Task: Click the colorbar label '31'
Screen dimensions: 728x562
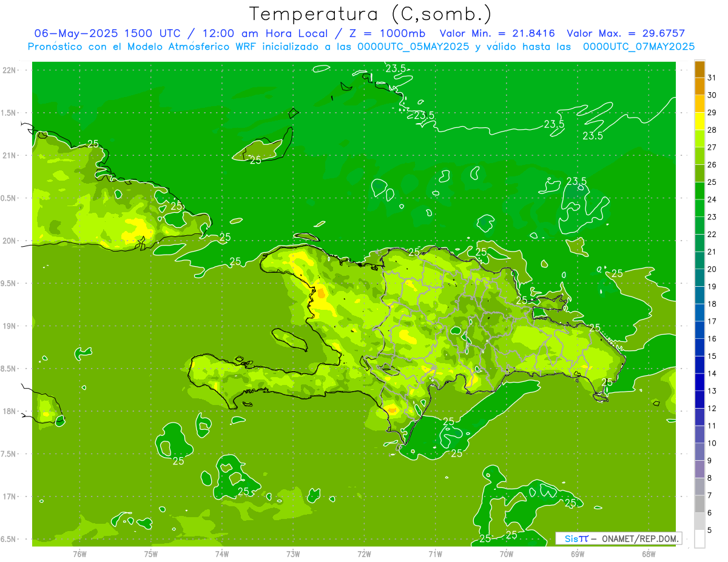Action: [712, 78]
